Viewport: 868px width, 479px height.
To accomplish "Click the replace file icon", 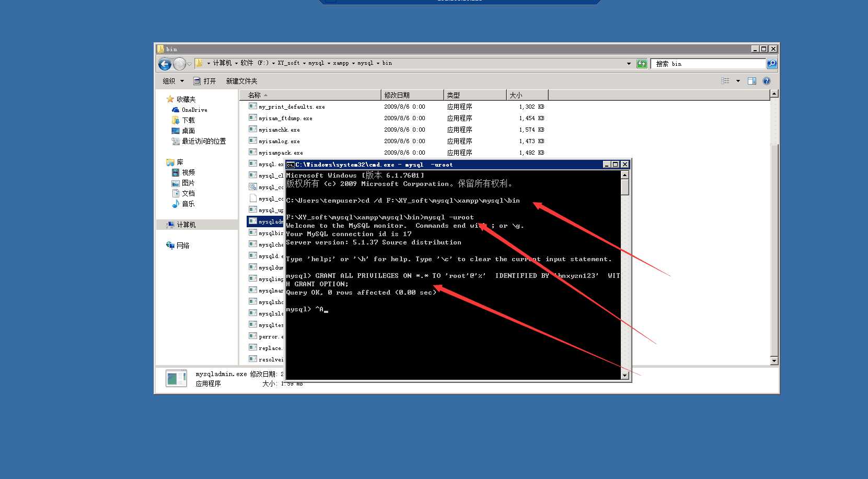I will coord(253,347).
